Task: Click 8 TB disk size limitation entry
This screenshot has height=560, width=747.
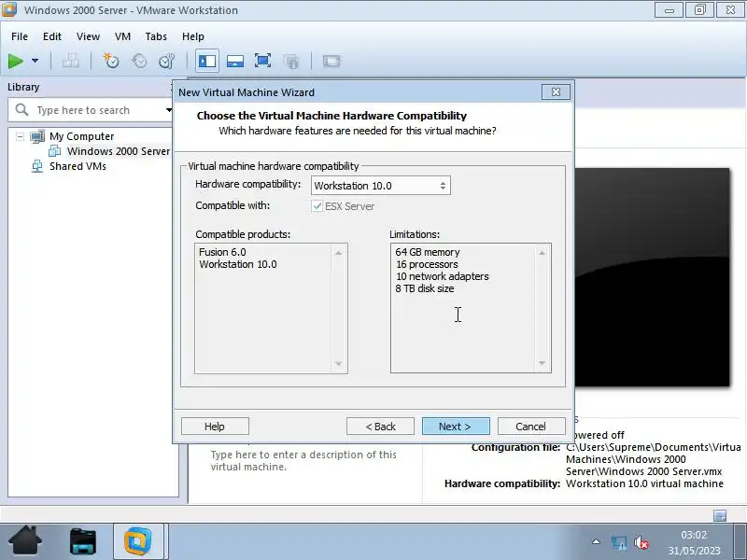Action: point(425,288)
